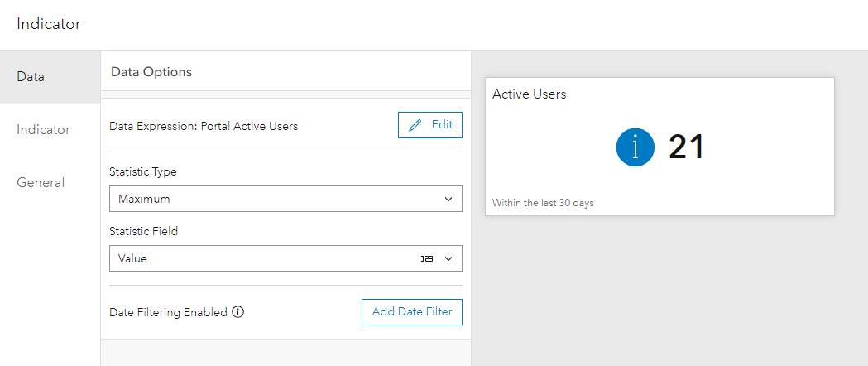The width and height of the screenshot is (868, 366).
Task: Expand the Statistic Field chevron arrow
Action: coord(448,259)
